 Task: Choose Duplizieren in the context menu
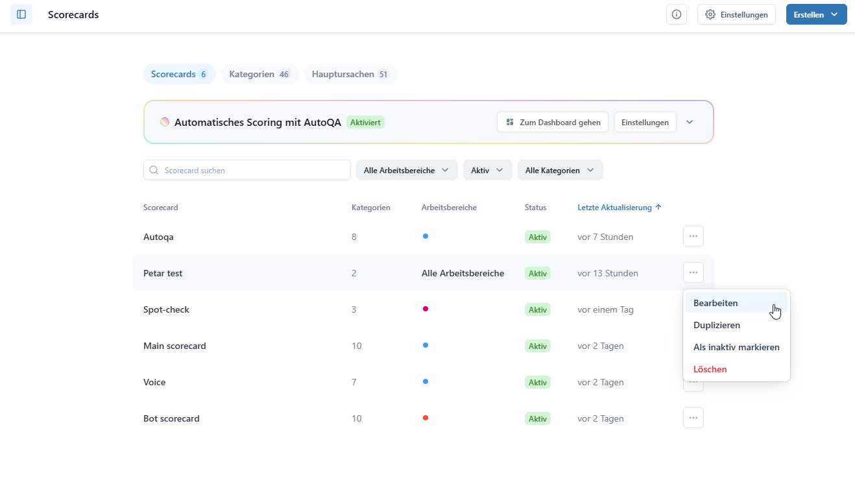point(736,325)
